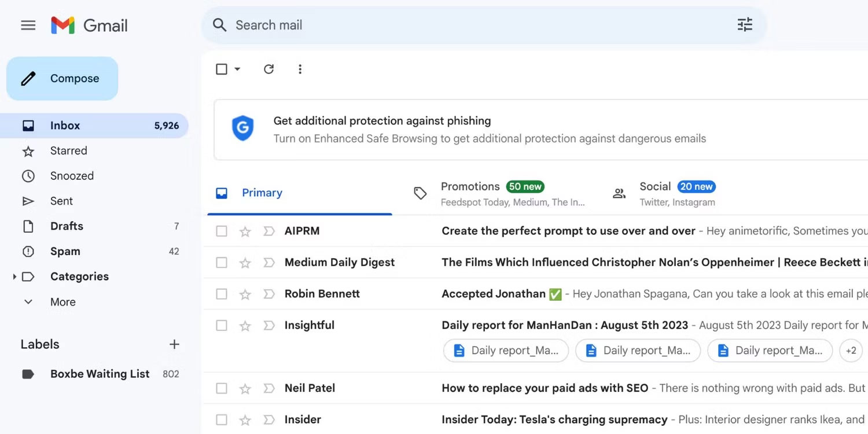Create a new label with the plus button
This screenshot has width=868, height=434.
(x=174, y=344)
